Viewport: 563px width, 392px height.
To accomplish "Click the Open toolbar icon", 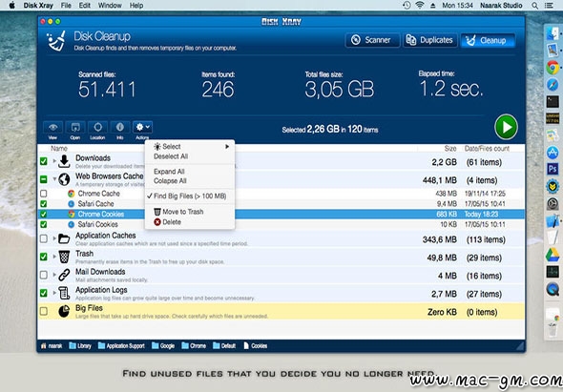I will [75, 127].
